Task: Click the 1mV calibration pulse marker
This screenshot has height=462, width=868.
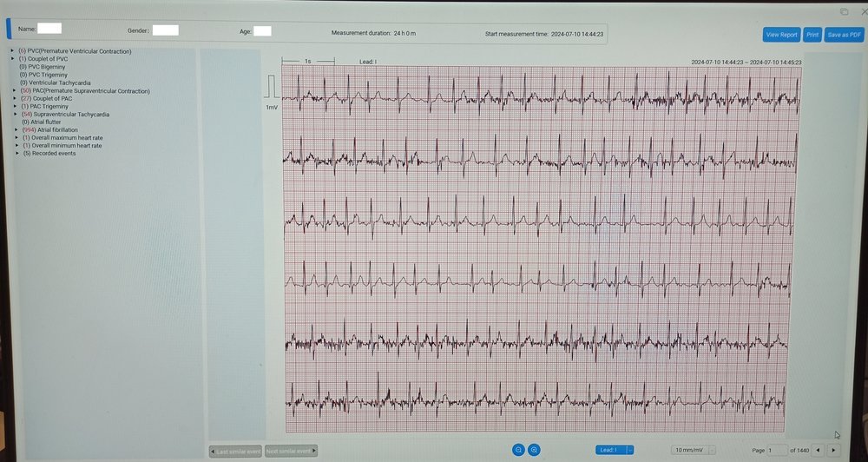Action: pos(272,89)
